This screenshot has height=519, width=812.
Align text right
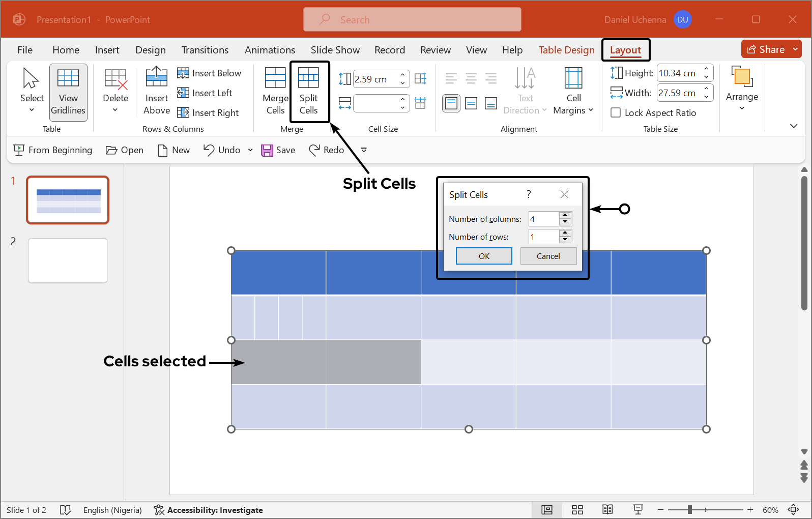[491, 79]
